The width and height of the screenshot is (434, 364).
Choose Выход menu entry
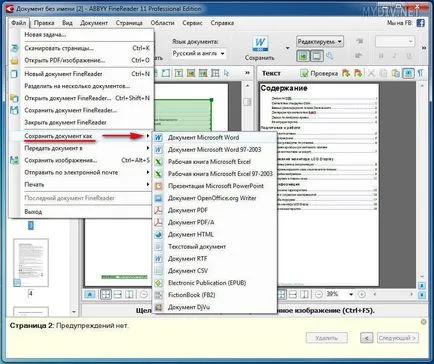pos(81,212)
